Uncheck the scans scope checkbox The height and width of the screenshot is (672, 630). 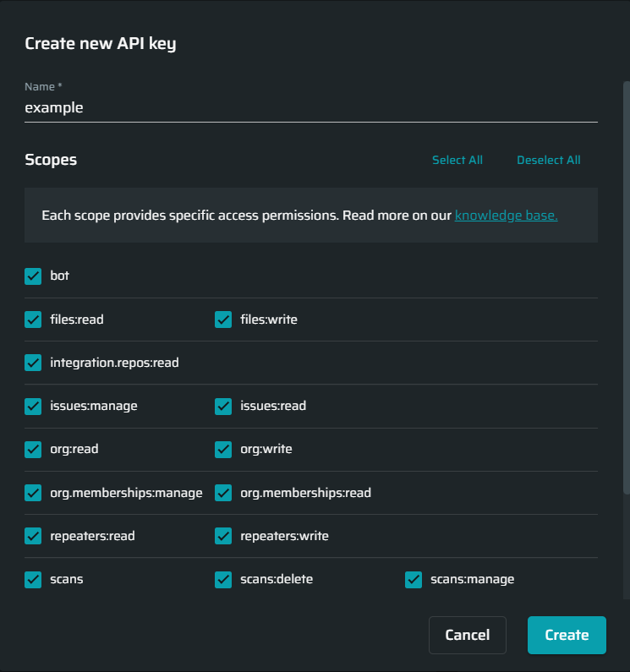33,579
